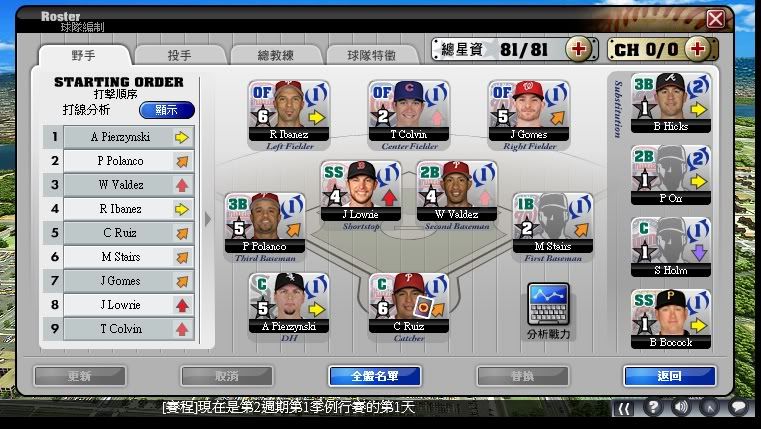Click yellow arrow beside R Ibanez row
This screenshot has height=429, width=761.
pyautogui.click(x=182, y=209)
